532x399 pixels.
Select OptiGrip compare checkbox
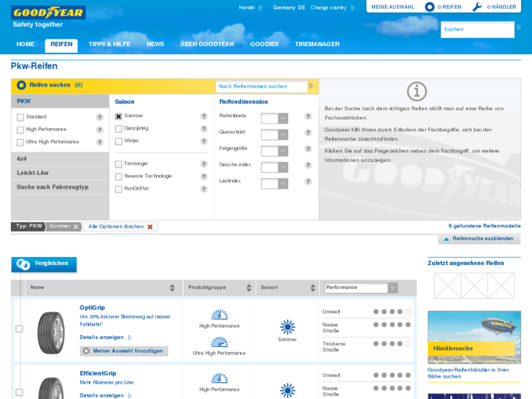pos(19,329)
